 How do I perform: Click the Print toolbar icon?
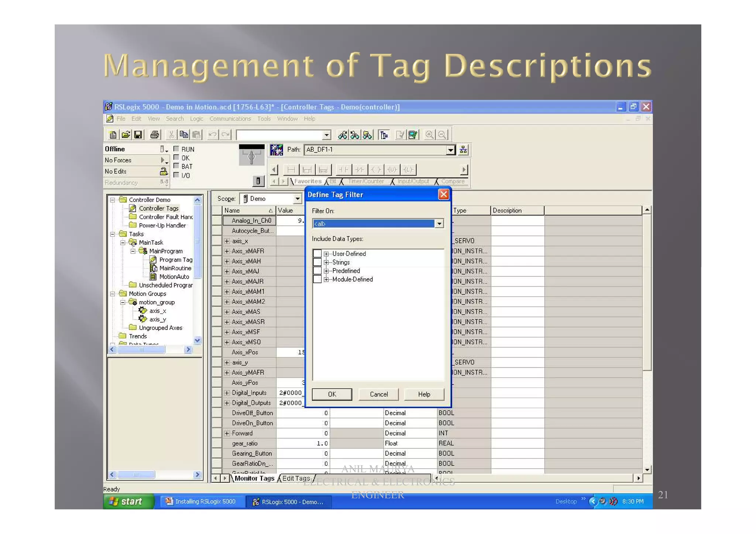point(155,135)
